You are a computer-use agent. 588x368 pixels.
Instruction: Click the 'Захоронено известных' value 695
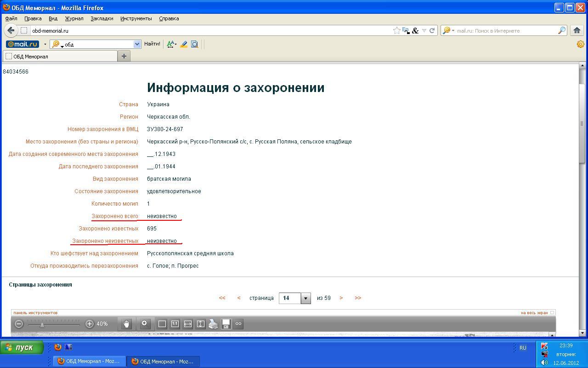click(152, 229)
